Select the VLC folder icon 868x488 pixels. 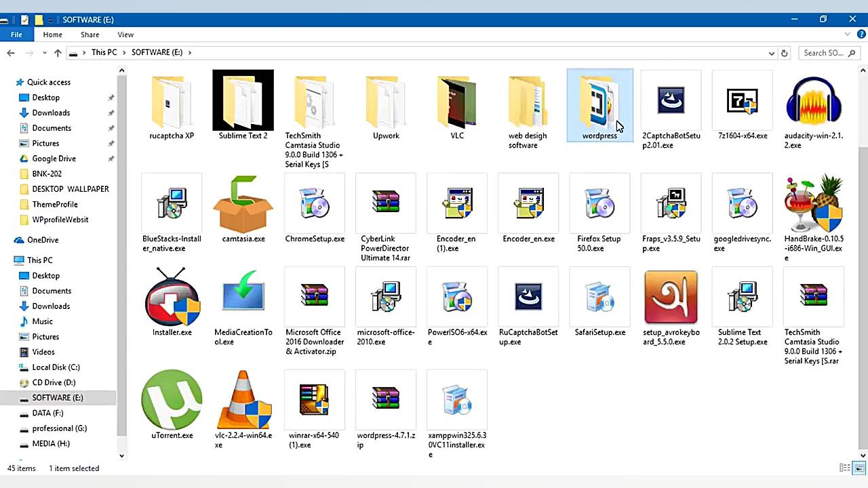click(457, 101)
